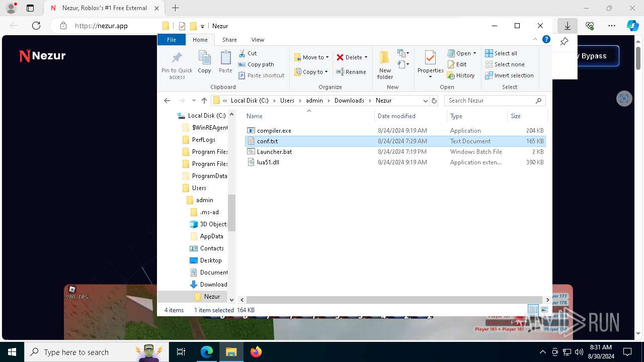Open Quick Access Toolbar customize dropdown
This screenshot has width=644, height=362.
pos(202,26)
